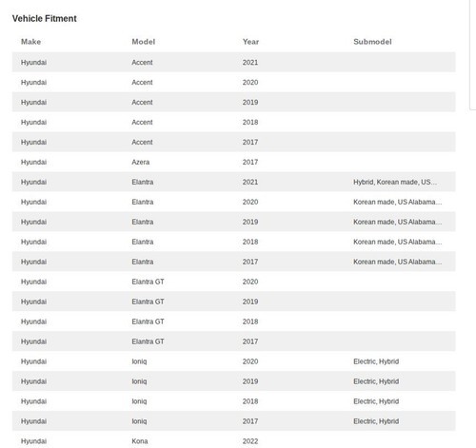Screen dimensions: 476x448
Task: Click Electric, Hybrid submodel for 2020 Ioniq
Action: point(376,361)
